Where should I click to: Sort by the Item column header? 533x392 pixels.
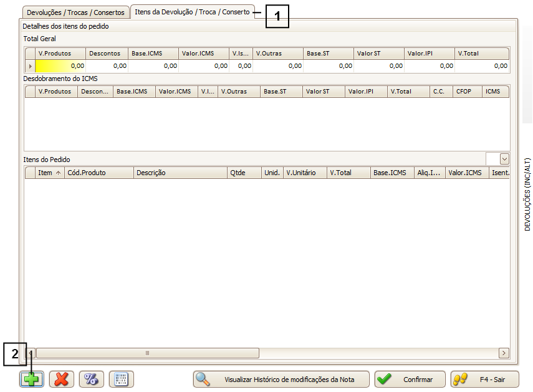pyautogui.click(x=49, y=173)
